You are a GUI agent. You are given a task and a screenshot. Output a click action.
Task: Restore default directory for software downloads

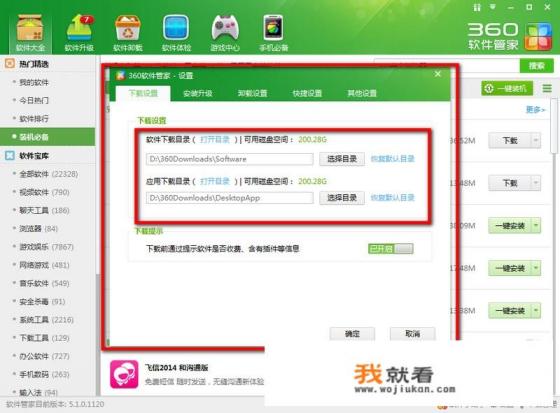tap(392, 159)
